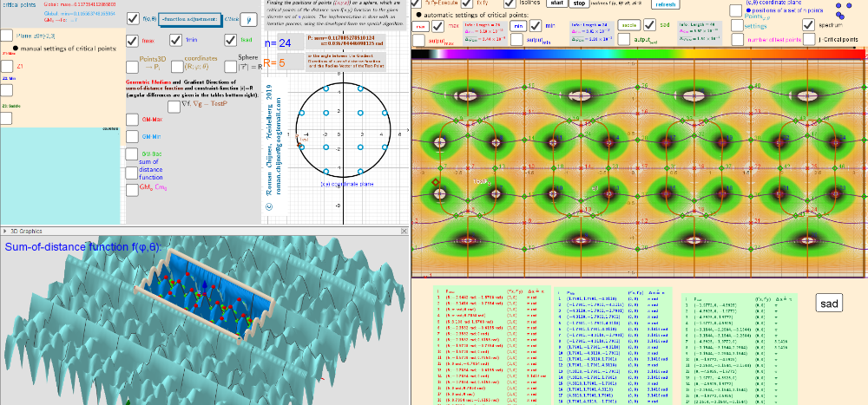868x405 pixels.
Task: Click the 'manual settings of critical points:' label
Action: tap(68, 49)
